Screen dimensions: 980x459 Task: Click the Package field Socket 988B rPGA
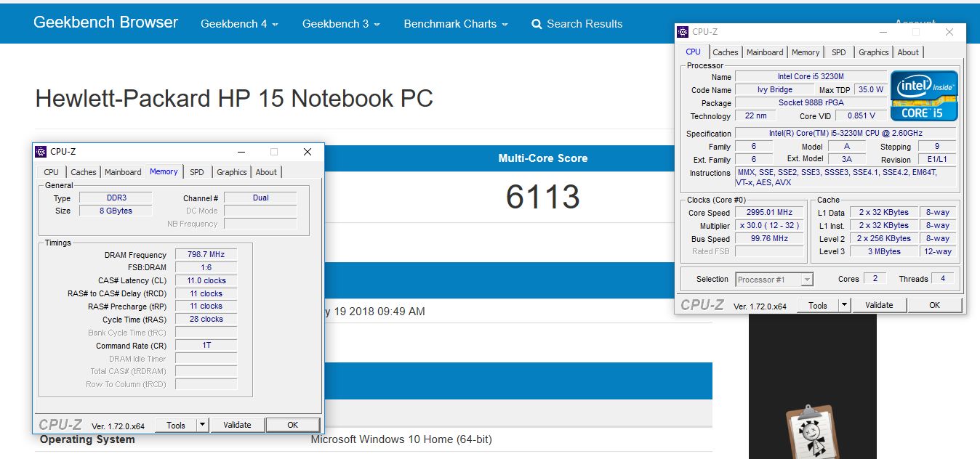811,102
